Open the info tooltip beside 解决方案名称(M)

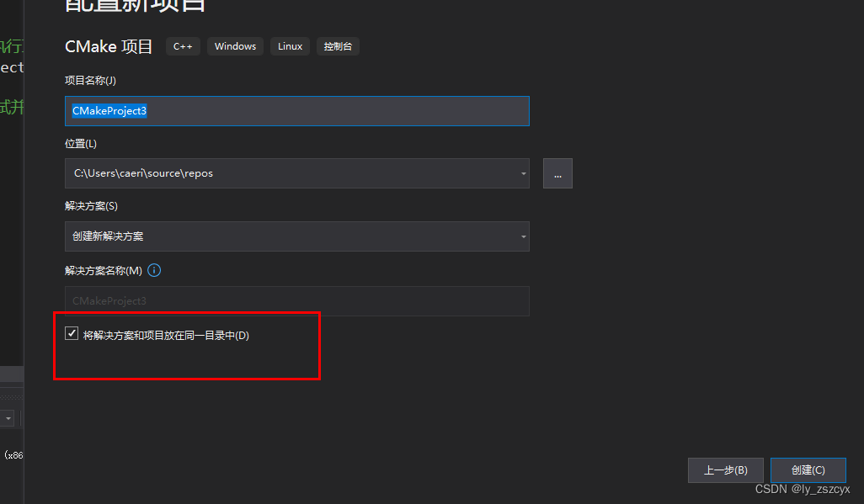point(154,270)
